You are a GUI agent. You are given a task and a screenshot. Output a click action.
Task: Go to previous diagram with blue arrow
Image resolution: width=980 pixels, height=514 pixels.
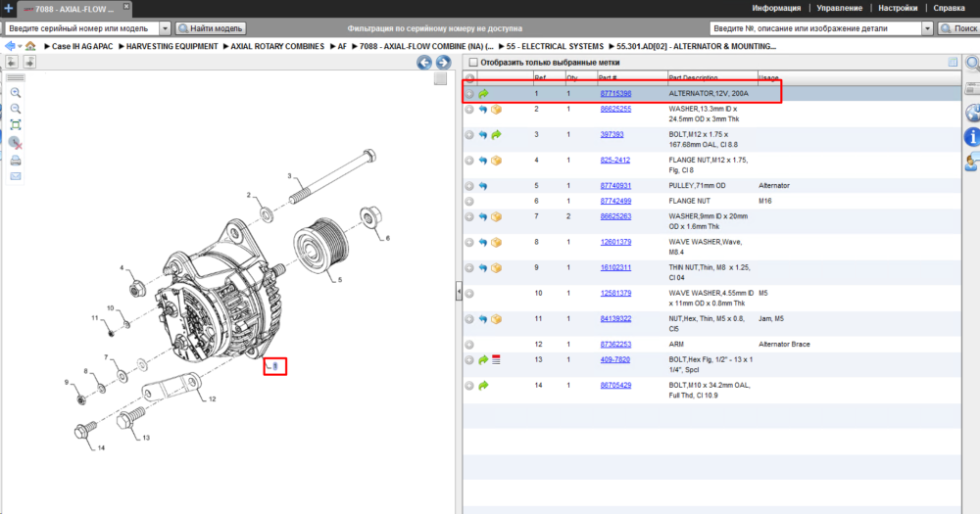(424, 62)
